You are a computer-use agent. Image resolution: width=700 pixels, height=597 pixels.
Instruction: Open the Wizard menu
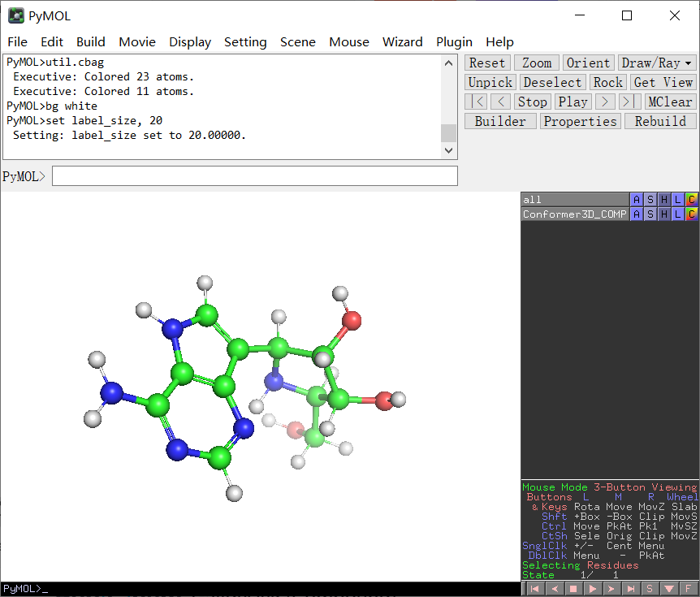click(402, 42)
